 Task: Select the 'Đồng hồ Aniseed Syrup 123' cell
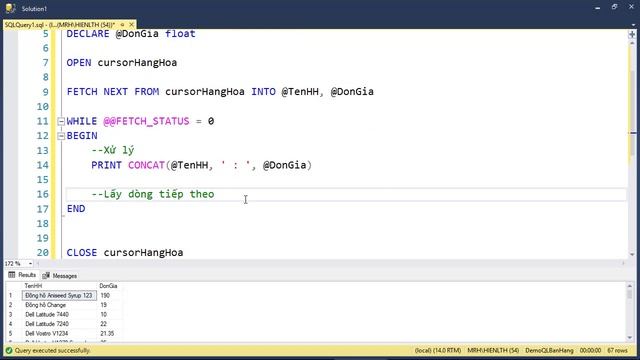(x=59, y=295)
